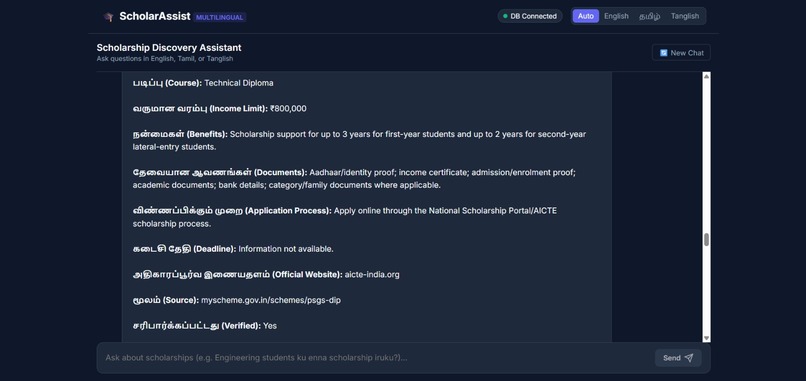This screenshot has width=806, height=381.
Task: Click the chat scrollbar down arrow
Action: (x=706, y=338)
